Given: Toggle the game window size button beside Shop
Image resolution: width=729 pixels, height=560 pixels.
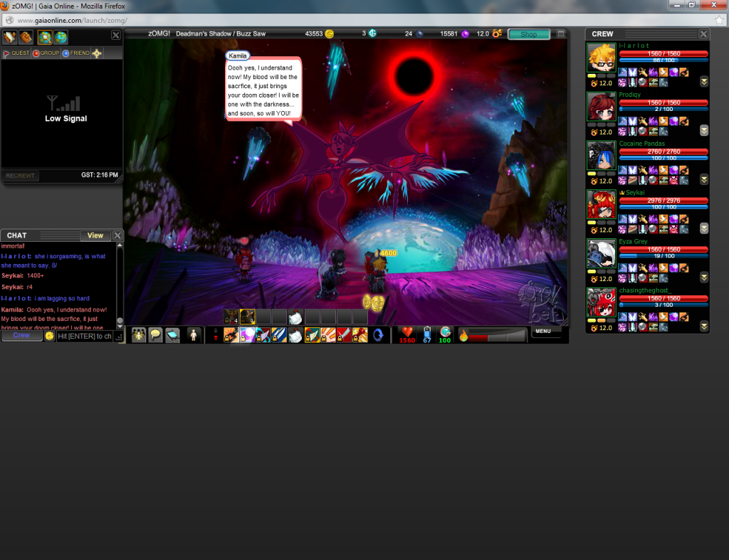Looking at the screenshot, I should point(561,33).
